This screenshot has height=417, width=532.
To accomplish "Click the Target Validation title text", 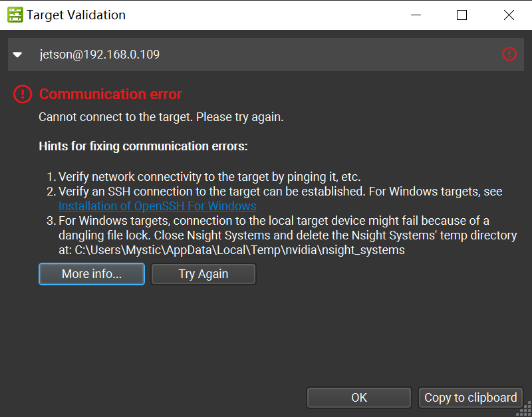I will (76, 15).
